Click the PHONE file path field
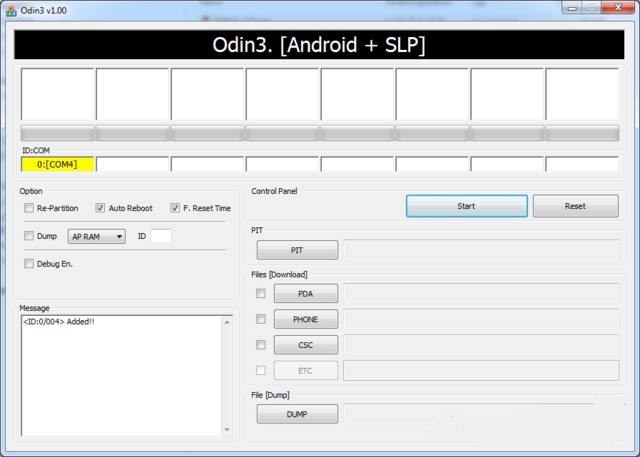Viewport: 640px width, 457px height. pos(481,319)
